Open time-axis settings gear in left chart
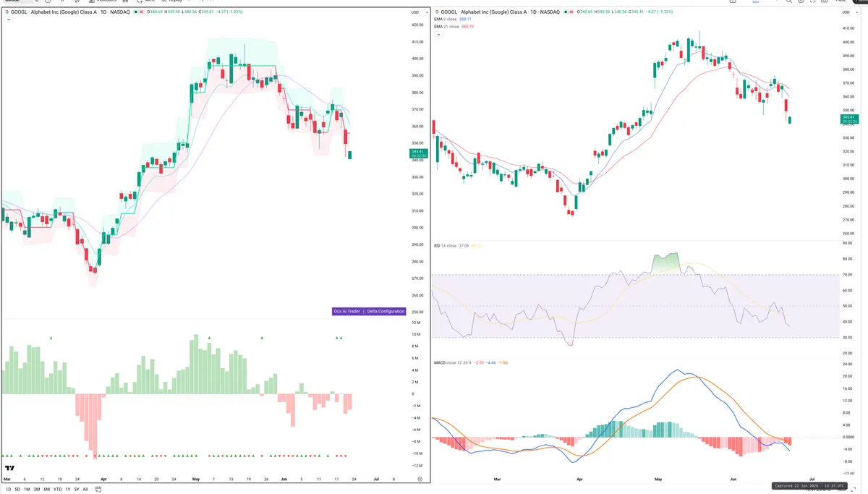The width and height of the screenshot is (868, 494). (x=420, y=479)
